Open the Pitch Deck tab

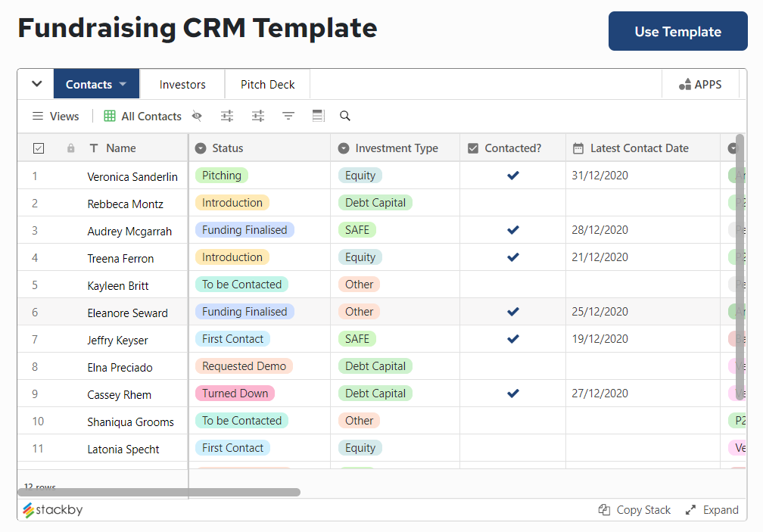tap(266, 84)
